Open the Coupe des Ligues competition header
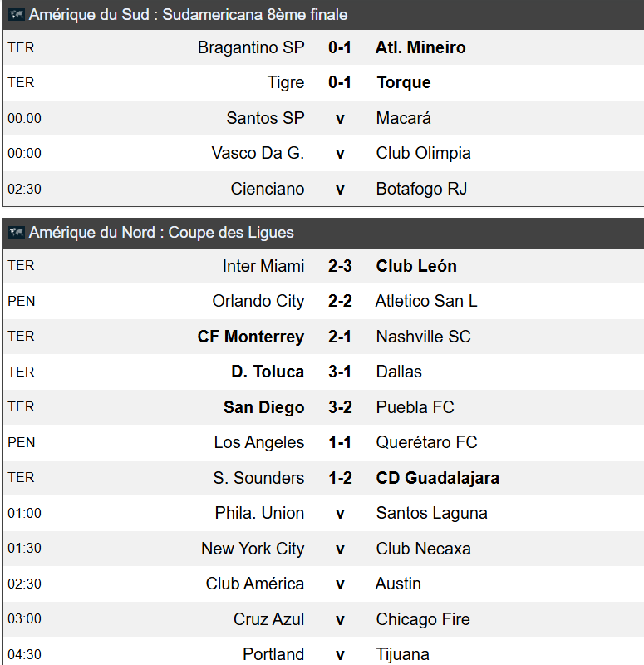644x665 pixels. 323,233
